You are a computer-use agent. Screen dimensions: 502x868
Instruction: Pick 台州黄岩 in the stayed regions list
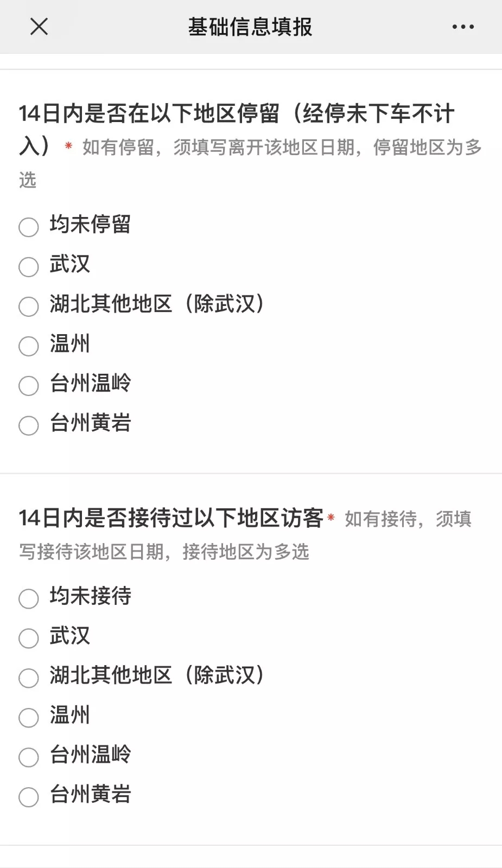[x=29, y=425]
